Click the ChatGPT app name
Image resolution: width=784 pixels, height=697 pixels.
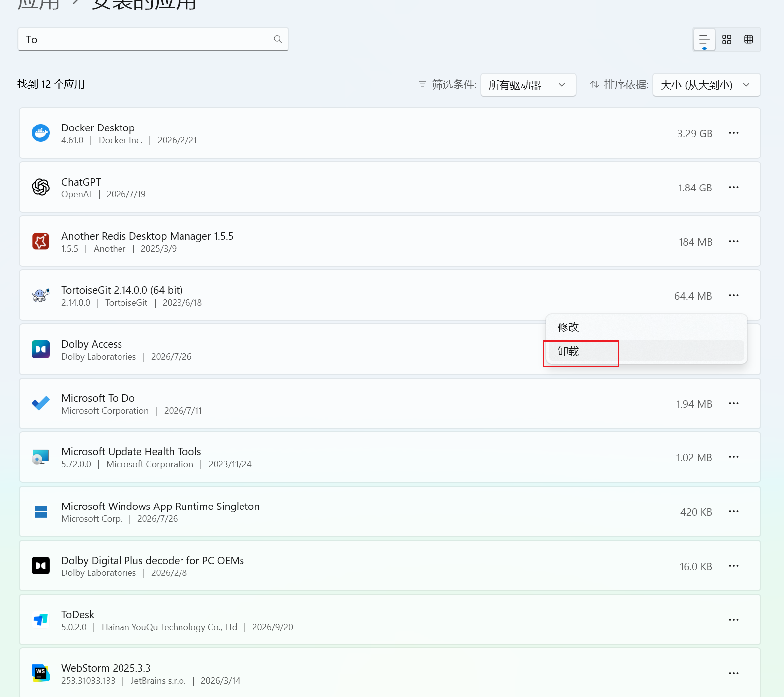pyautogui.click(x=81, y=182)
